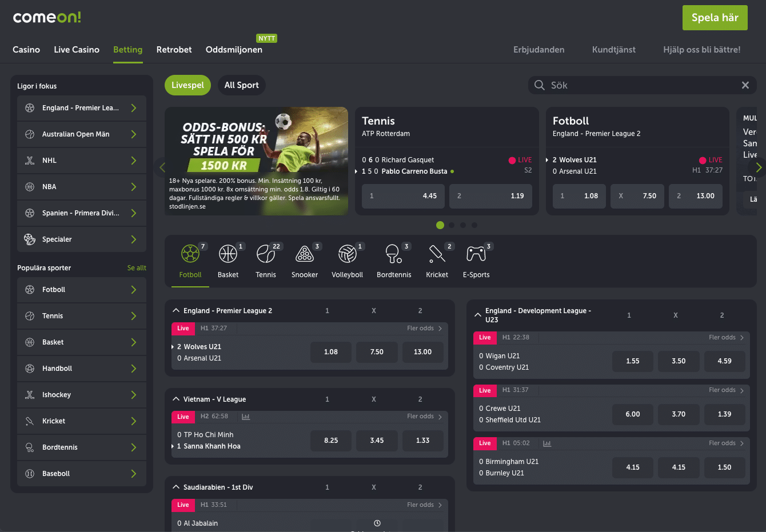Viewport: 766px width, 532px height.
Task: Open Fler odds for Wigan U21 match
Action: pyautogui.click(x=727, y=338)
